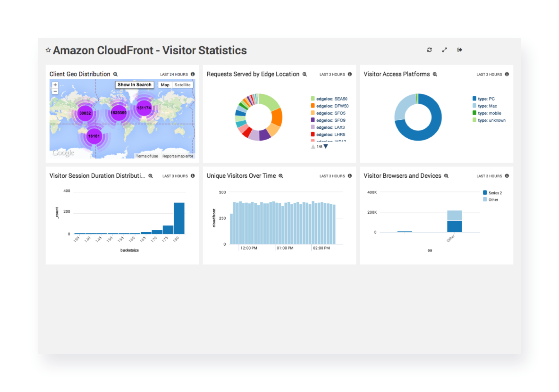Toggle Series 2 legend entry
This screenshot has width=559, height=392.
click(492, 193)
